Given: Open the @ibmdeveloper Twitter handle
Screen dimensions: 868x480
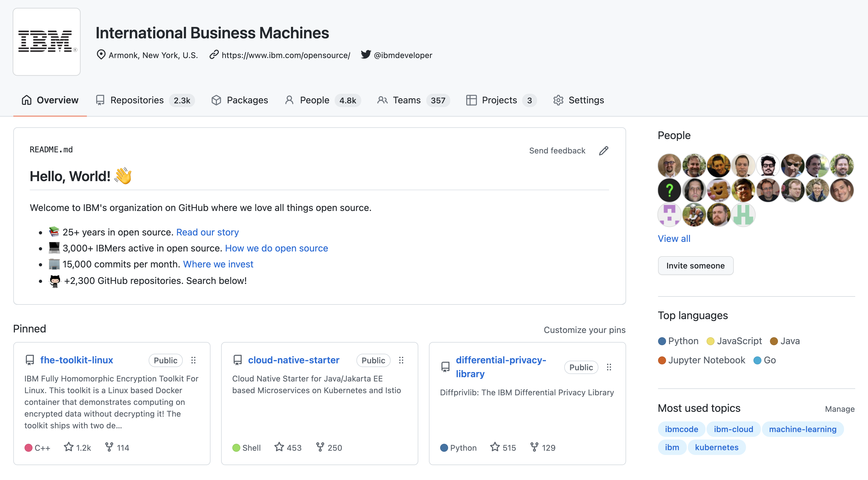Looking at the screenshot, I should coord(403,55).
